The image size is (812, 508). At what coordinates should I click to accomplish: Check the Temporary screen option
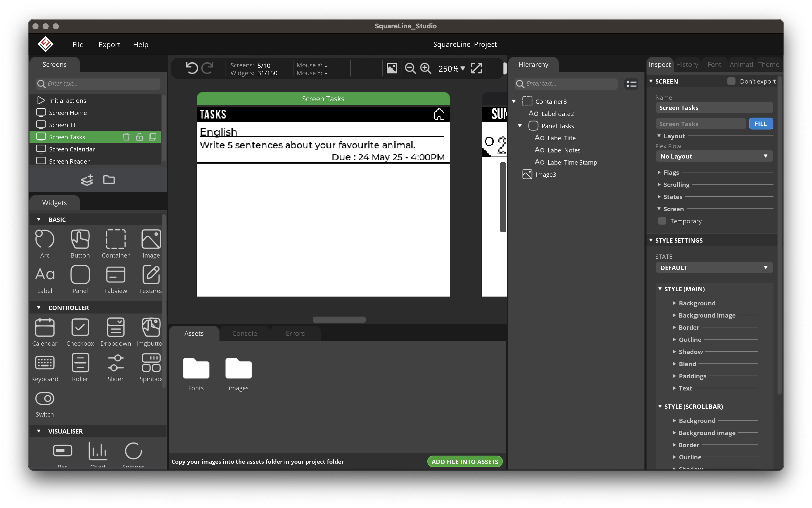pyautogui.click(x=662, y=221)
